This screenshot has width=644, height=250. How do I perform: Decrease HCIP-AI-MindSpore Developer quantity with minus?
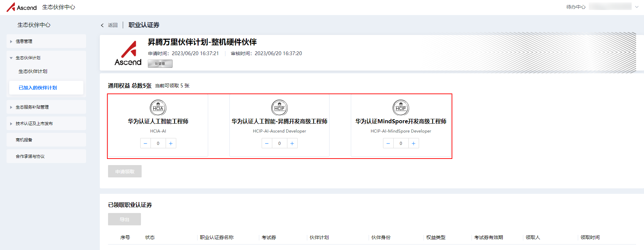point(388,143)
